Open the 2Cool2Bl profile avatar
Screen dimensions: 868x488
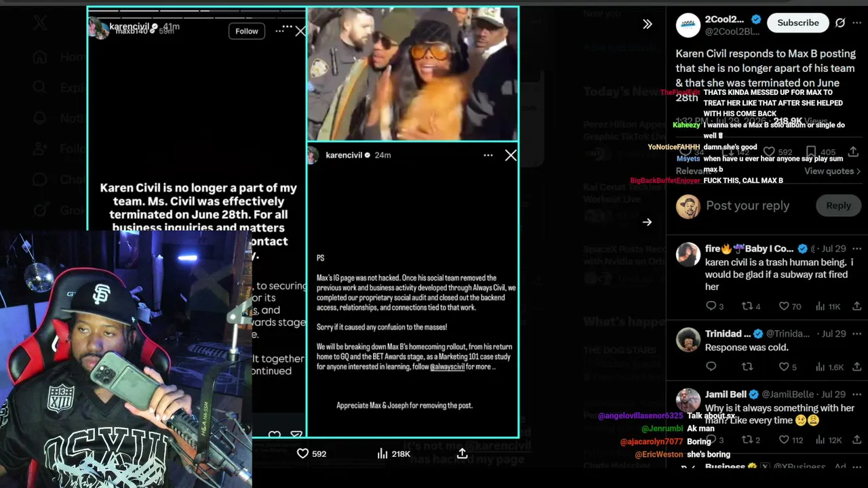(x=688, y=25)
